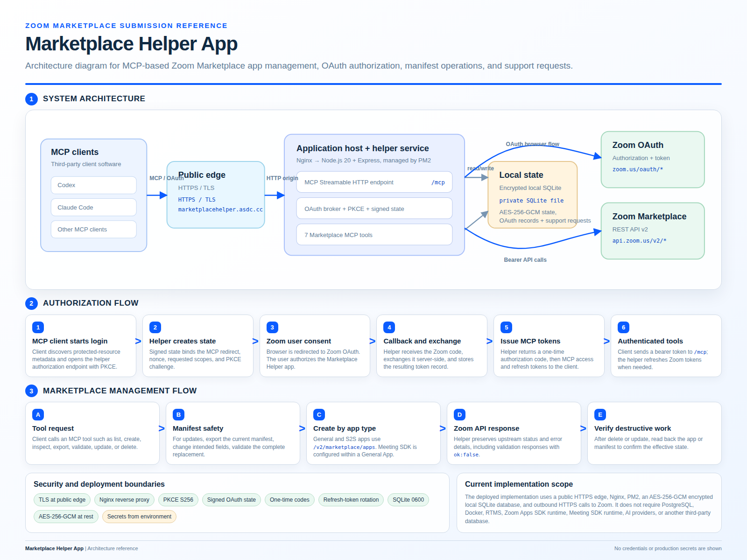The height and width of the screenshot is (560, 747).
Task: Click the MCP clients box heading
Action: click(x=75, y=152)
